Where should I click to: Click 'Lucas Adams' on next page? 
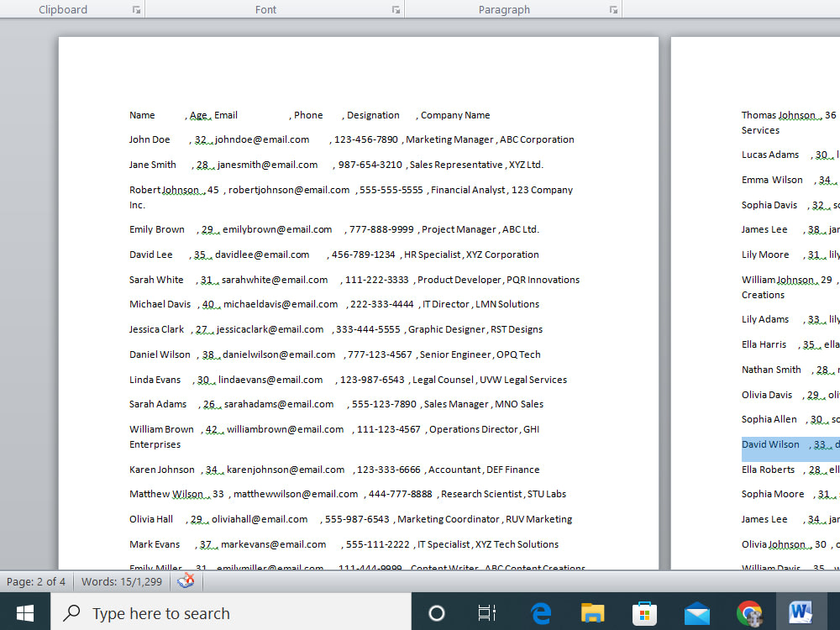coord(769,155)
